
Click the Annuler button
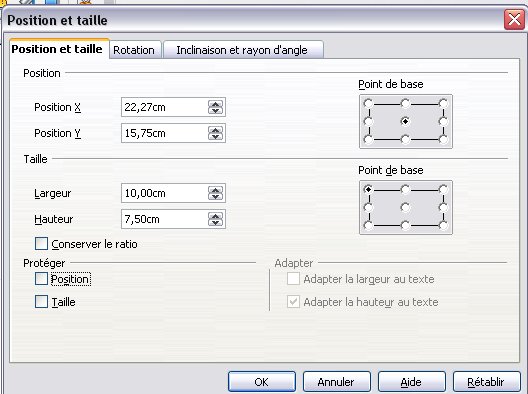tap(336, 382)
